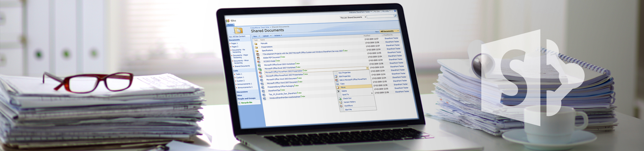Click the Adobe PDF Document file icon
The height and width of the screenshot is (151, 644).
tap(258, 58)
